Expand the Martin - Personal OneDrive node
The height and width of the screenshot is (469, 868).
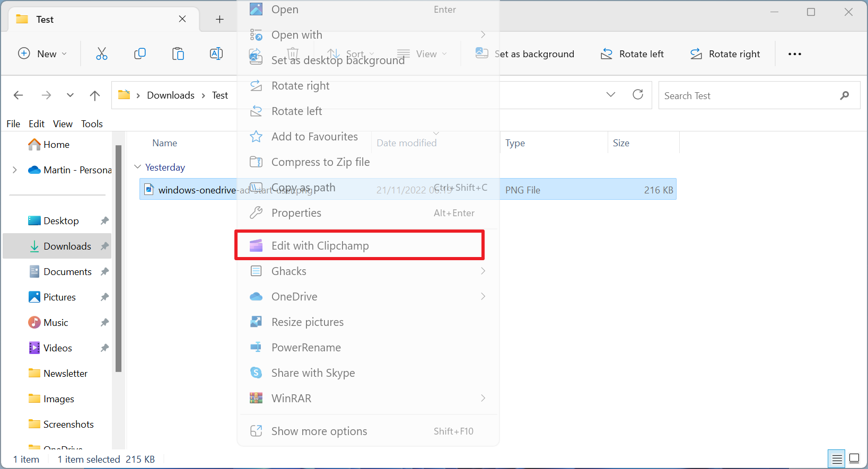pyautogui.click(x=15, y=170)
